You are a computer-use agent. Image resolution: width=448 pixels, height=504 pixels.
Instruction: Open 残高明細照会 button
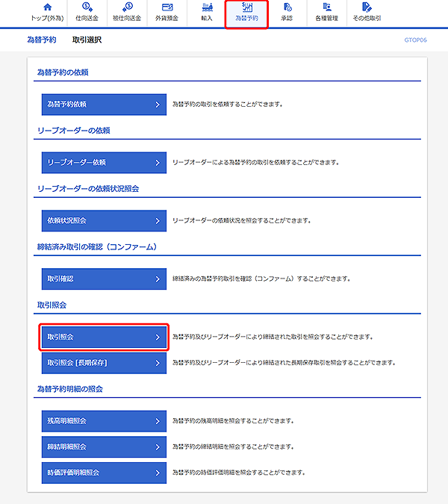point(104,421)
